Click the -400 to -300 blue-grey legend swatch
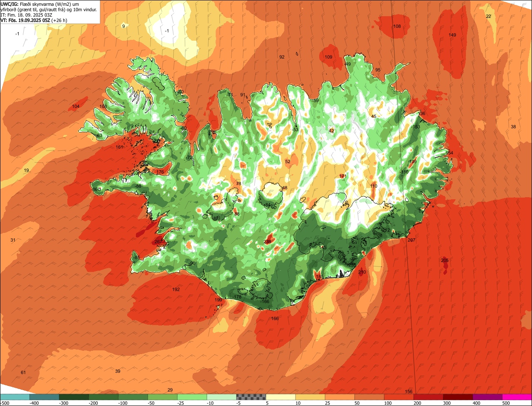Image resolution: width=532 pixels, height=406 pixels. (44, 397)
